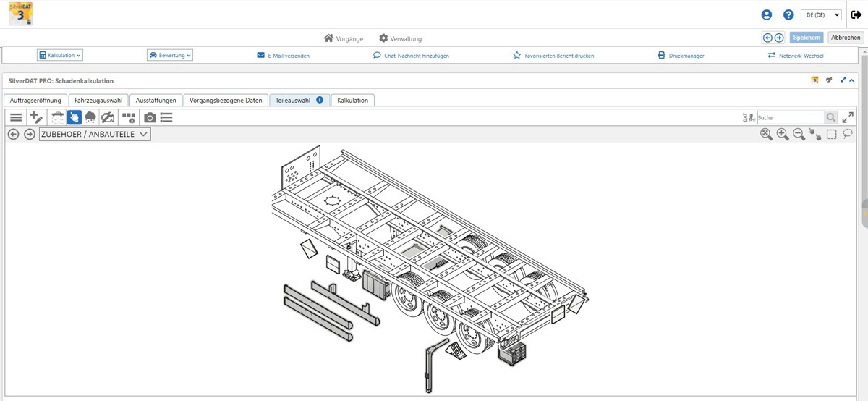Zoom in on the trailer graphic
868x401 pixels.
point(783,134)
